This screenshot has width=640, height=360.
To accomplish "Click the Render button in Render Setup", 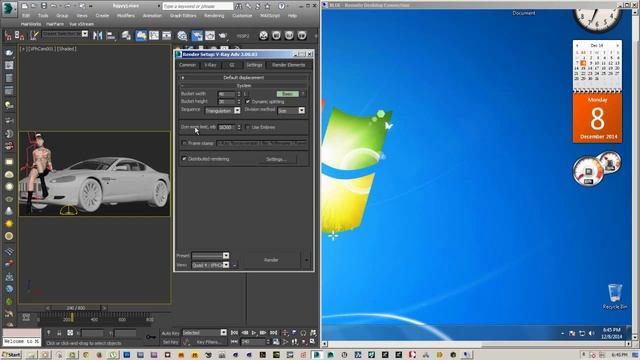I will [271, 260].
